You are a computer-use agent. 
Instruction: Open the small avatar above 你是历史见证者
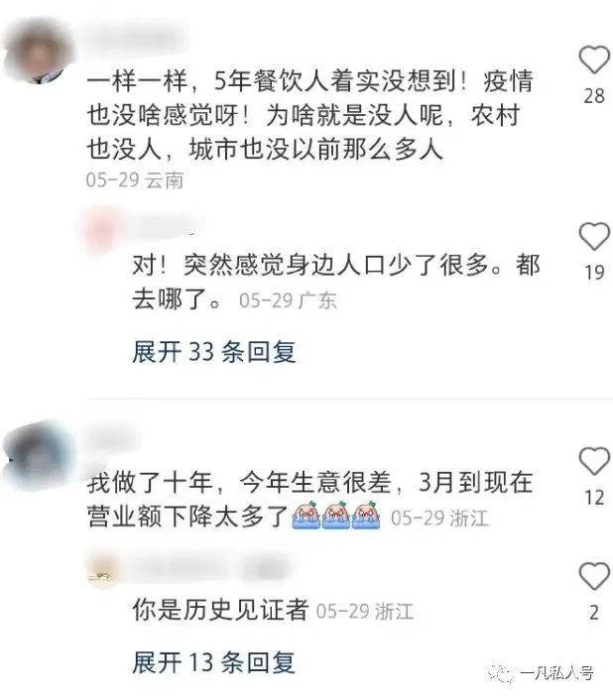click(102, 571)
